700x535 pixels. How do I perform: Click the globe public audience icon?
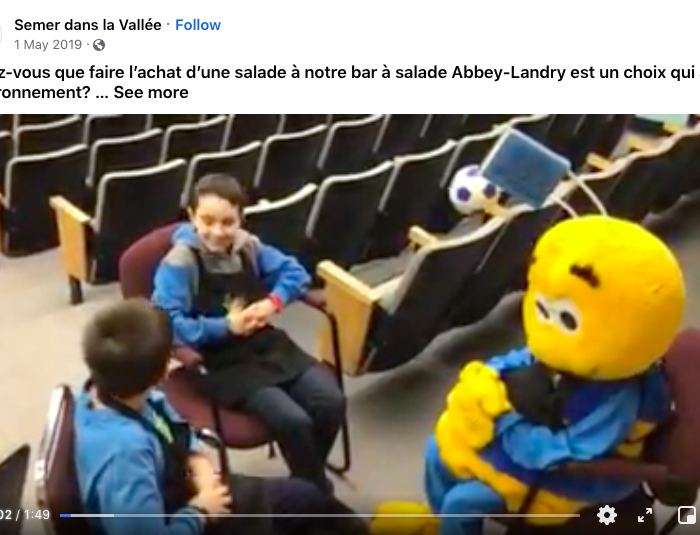pos(99,45)
